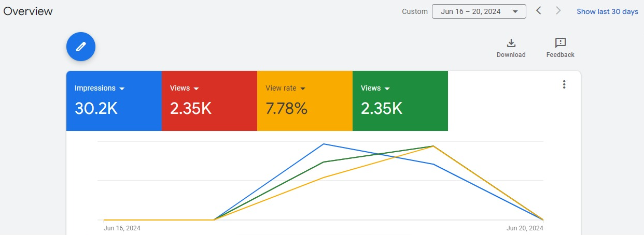The image size is (644, 235).
Task: Click the Overview page heading
Action: click(x=28, y=11)
